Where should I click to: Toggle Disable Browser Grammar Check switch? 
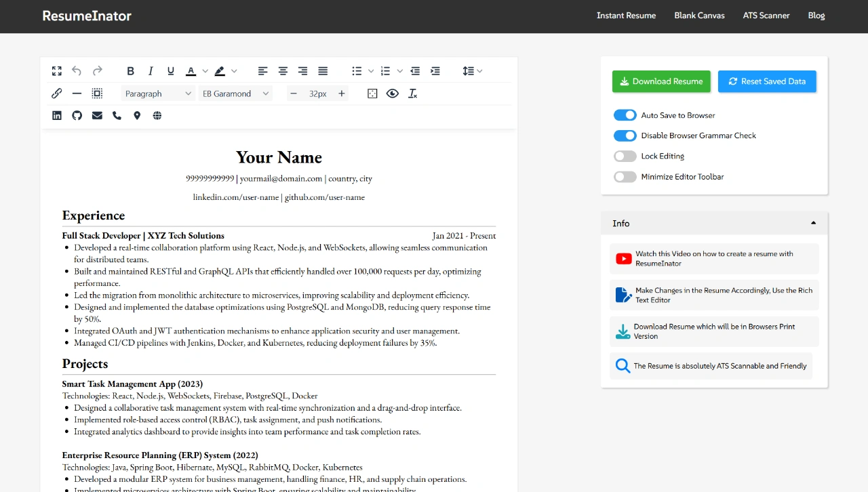(625, 136)
